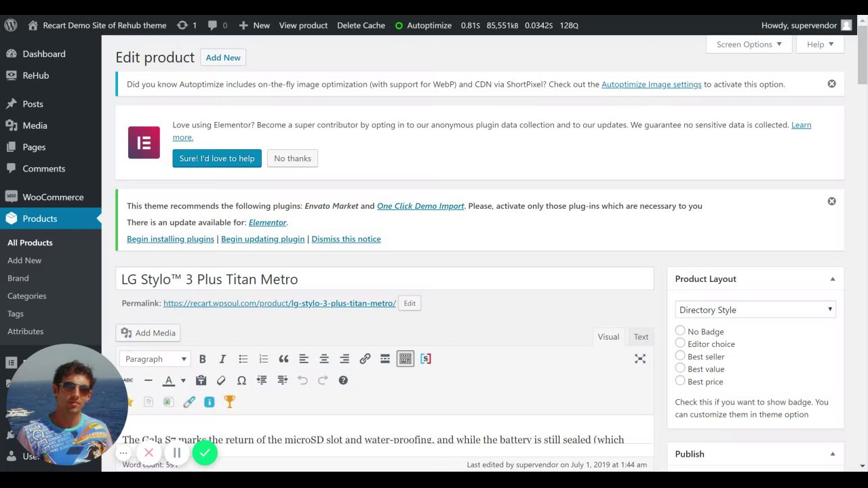Viewport: 868px width, 488px height.
Task: Click the insert link chain icon
Action: click(x=365, y=359)
